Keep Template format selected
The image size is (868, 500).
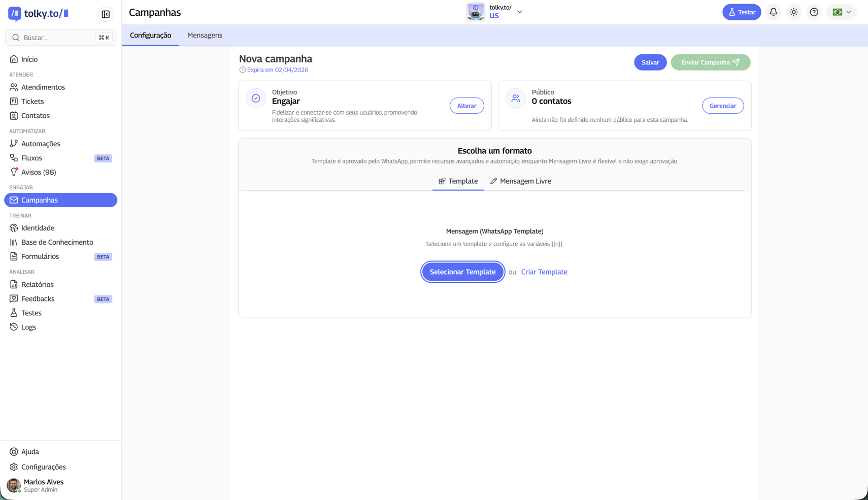(458, 181)
